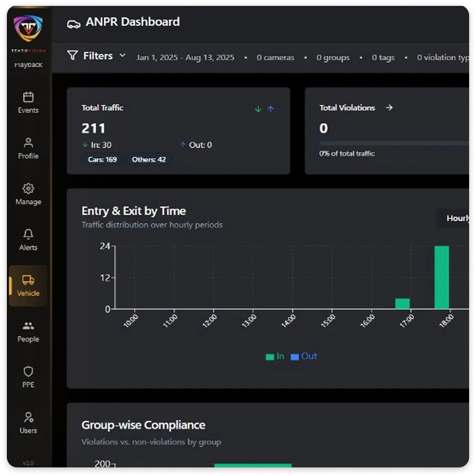Toggle the green down arrow in Total Traffic
Image resolution: width=476 pixels, height=476 pixels.
click(258, 109)
